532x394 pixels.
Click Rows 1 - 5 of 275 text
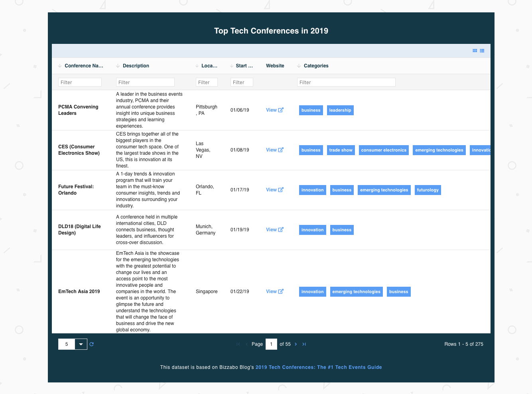point(464,344)
